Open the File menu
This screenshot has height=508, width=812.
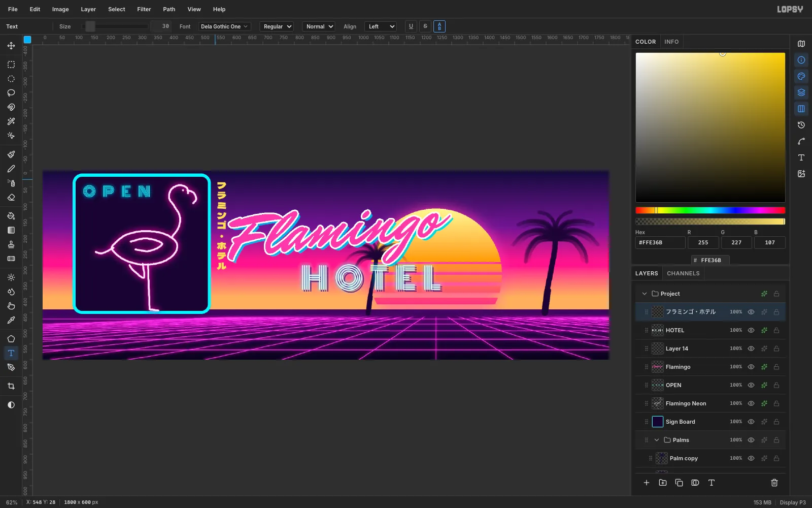point(13,9)
